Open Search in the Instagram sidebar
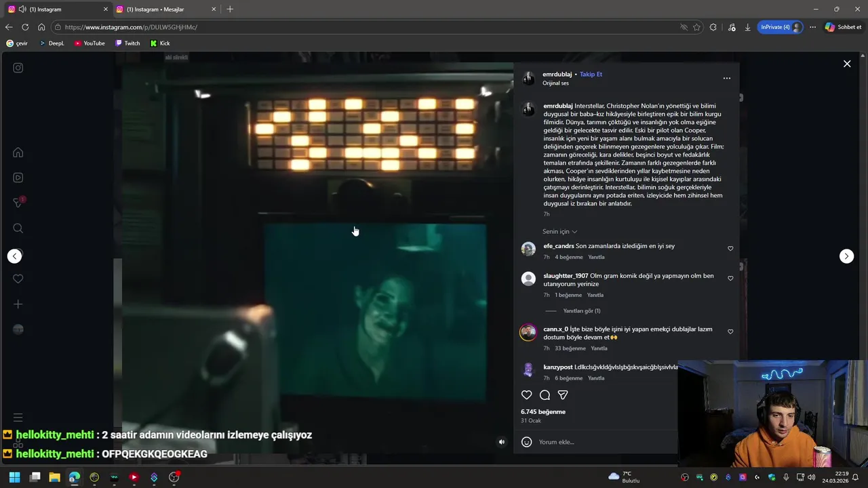The height and width of the screenshot is (488, 868). click(x=18, y=228)
